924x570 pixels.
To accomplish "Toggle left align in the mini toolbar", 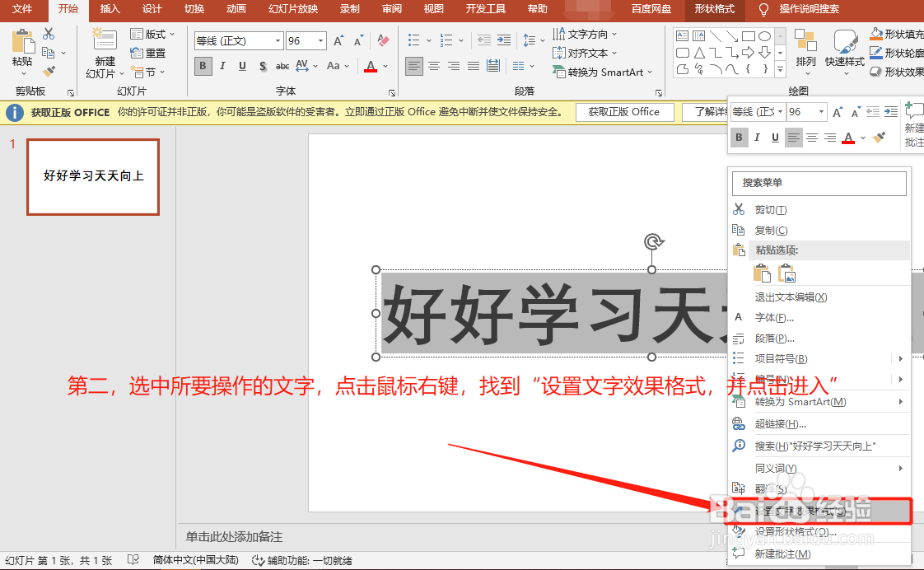I will point(793,138).
